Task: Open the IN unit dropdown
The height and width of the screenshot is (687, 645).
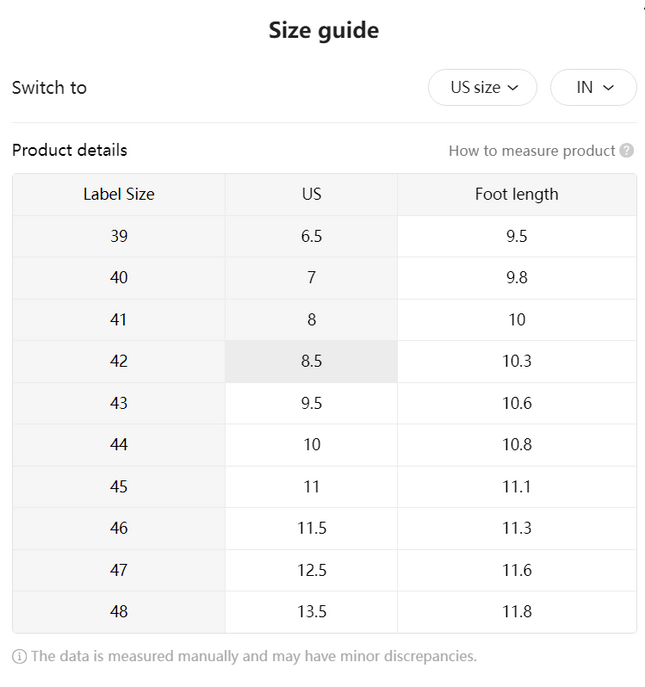Action: (593, 87)
